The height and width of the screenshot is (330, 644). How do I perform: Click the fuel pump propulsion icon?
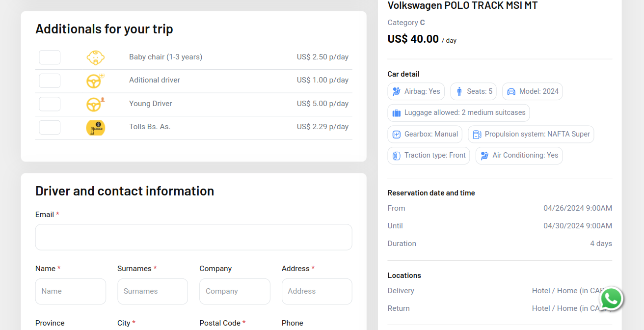[x=477, y=135]
